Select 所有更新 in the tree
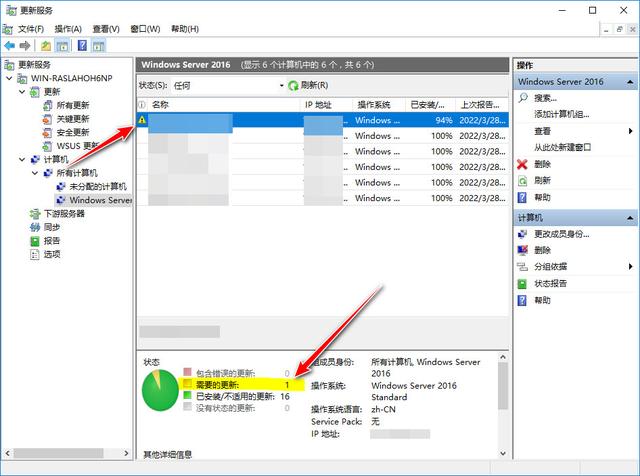The height and width of the screenshot is (476, 640). click(x=73, y=105)
